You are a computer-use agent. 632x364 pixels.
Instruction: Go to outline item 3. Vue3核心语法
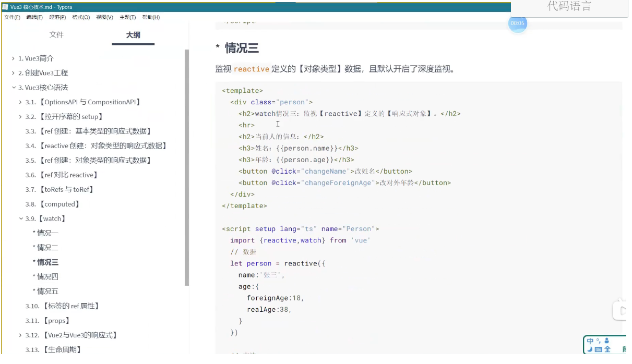(43, 88)
